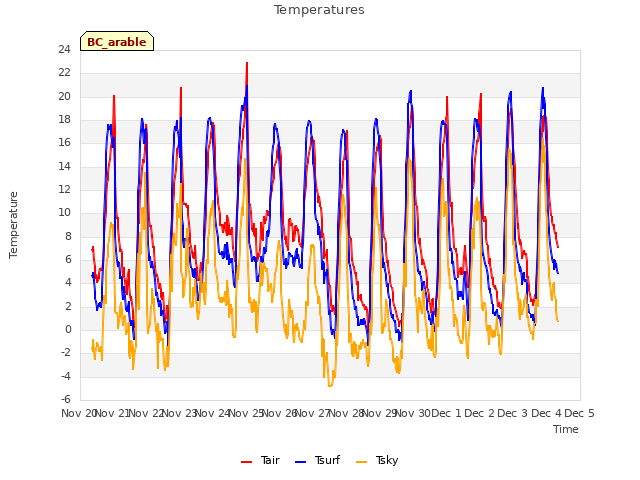This screenshot has width=640, height=480.
Task: Click the Temperature y-axis label
Action: (x=13, y=225)
